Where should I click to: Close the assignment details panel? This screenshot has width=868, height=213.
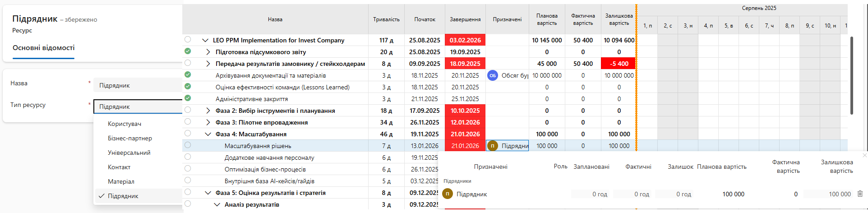click(x=864, y=155)
